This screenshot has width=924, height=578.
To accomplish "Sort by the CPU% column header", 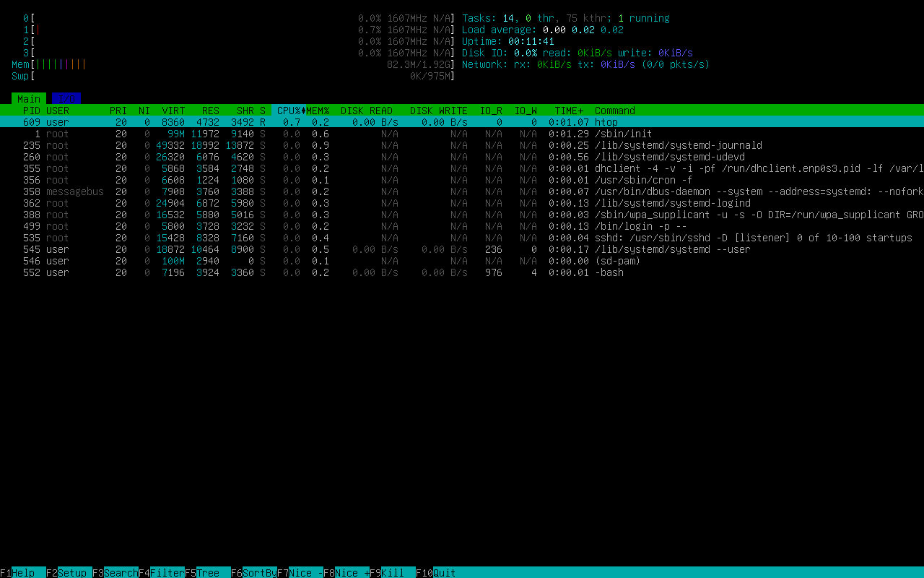I will tap(288, 111).
